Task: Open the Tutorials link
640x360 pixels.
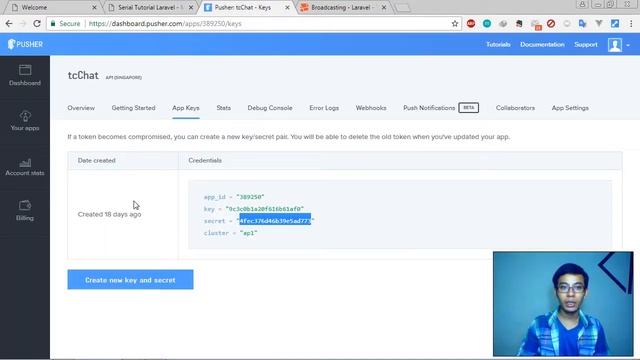Action: [498, 44]
